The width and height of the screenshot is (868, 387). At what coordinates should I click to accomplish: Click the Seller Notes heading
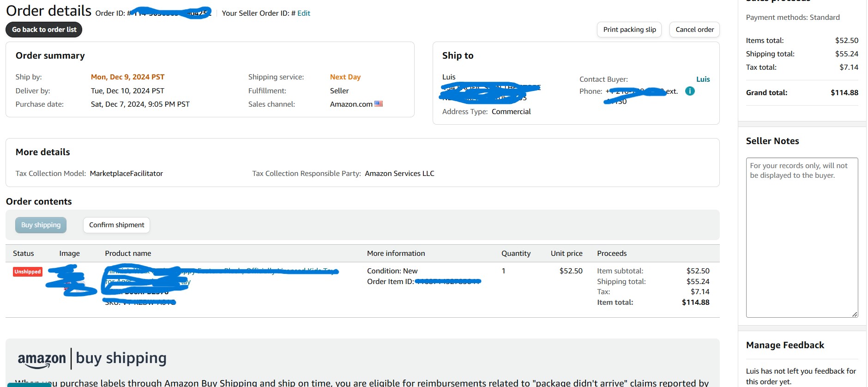click(772, 141)
